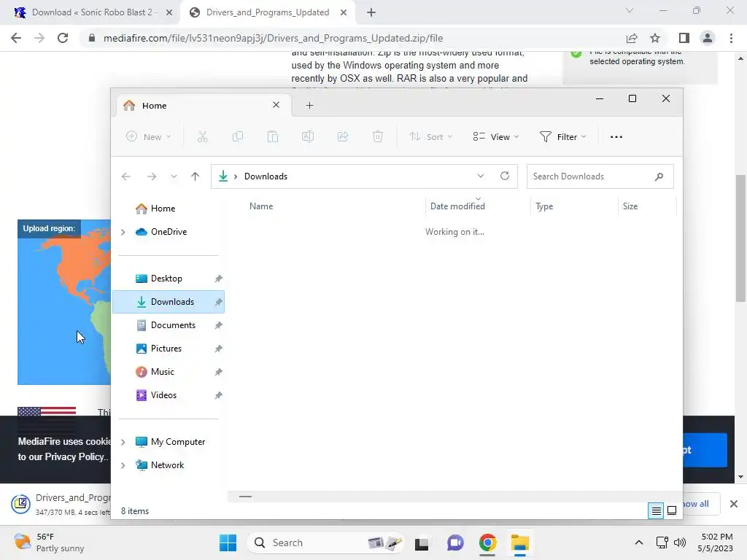Open Chrome from the taskbar
747x560 pixels.
pyautogui.click(x=487, y=542)
